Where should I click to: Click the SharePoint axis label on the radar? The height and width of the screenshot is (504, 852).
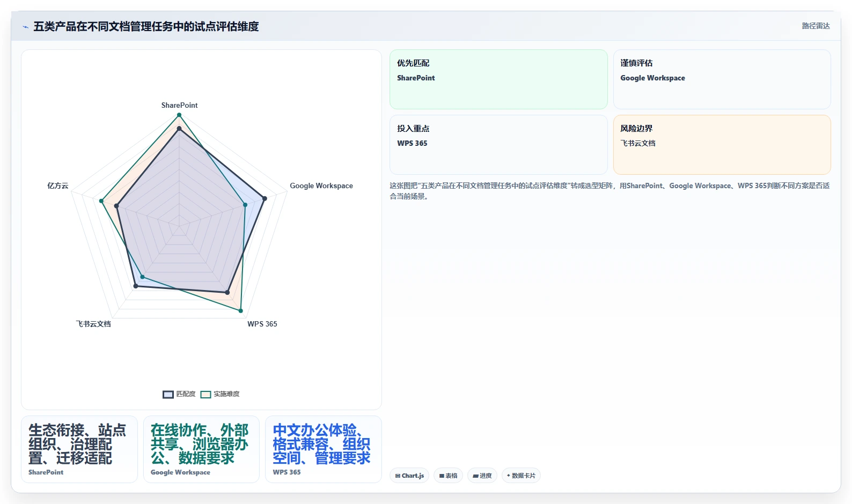(x=179, y=105)
